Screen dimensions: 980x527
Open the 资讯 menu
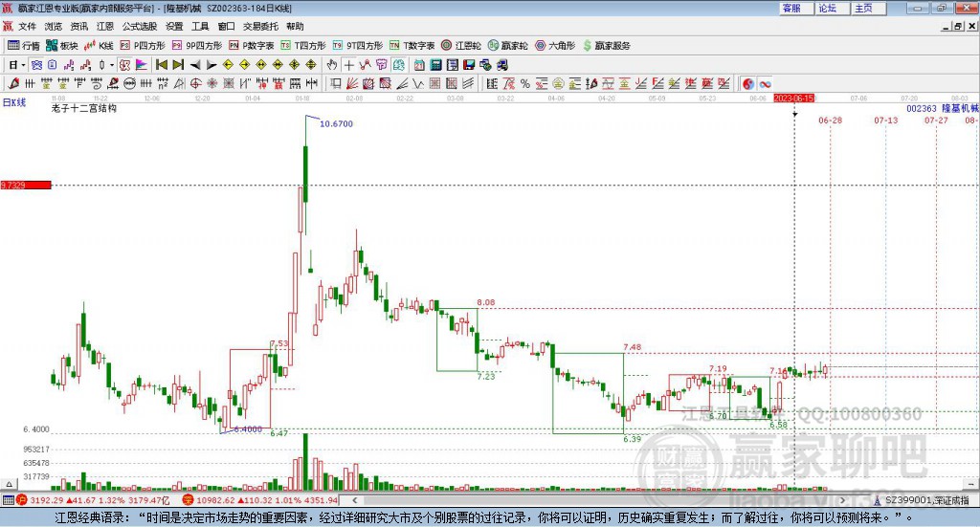point(79,26)
